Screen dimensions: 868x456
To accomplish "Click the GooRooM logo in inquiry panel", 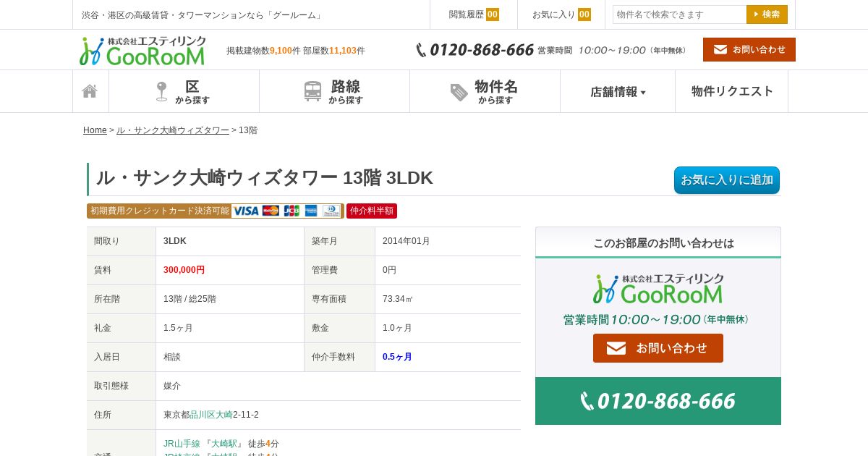I will 658,288.
